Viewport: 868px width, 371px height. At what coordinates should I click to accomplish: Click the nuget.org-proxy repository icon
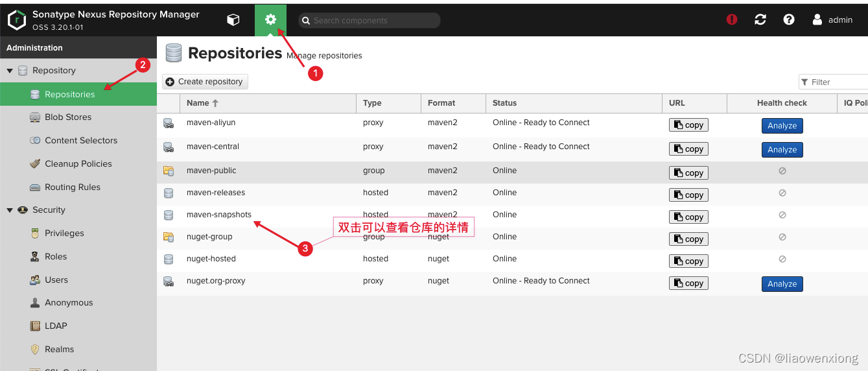pos(169,281)
